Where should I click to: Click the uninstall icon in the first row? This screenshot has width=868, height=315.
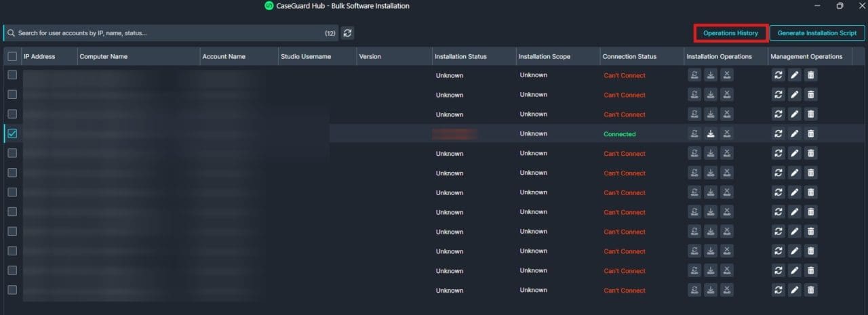[x=727, y=75]
